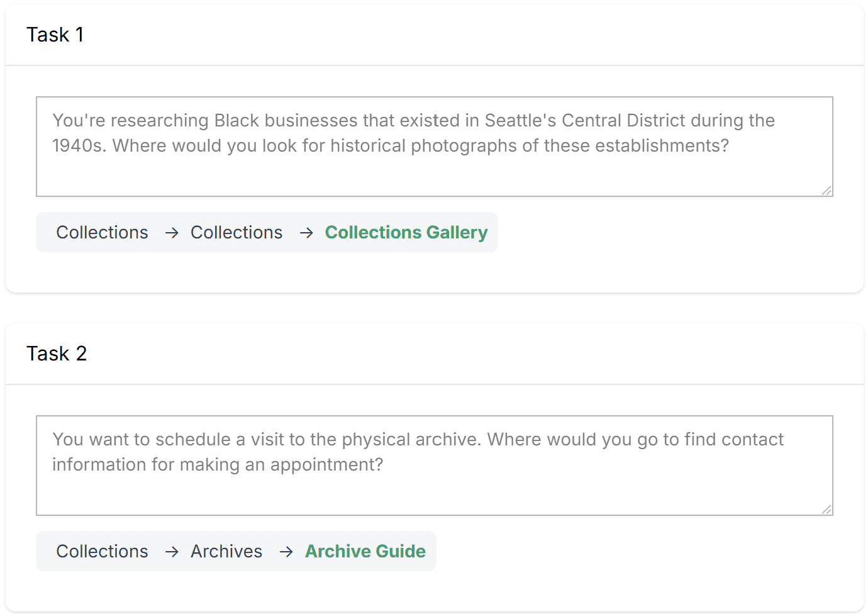Click the Task 2 heading
Viewport: 868px width, 614px height.
tap(57, 354)
